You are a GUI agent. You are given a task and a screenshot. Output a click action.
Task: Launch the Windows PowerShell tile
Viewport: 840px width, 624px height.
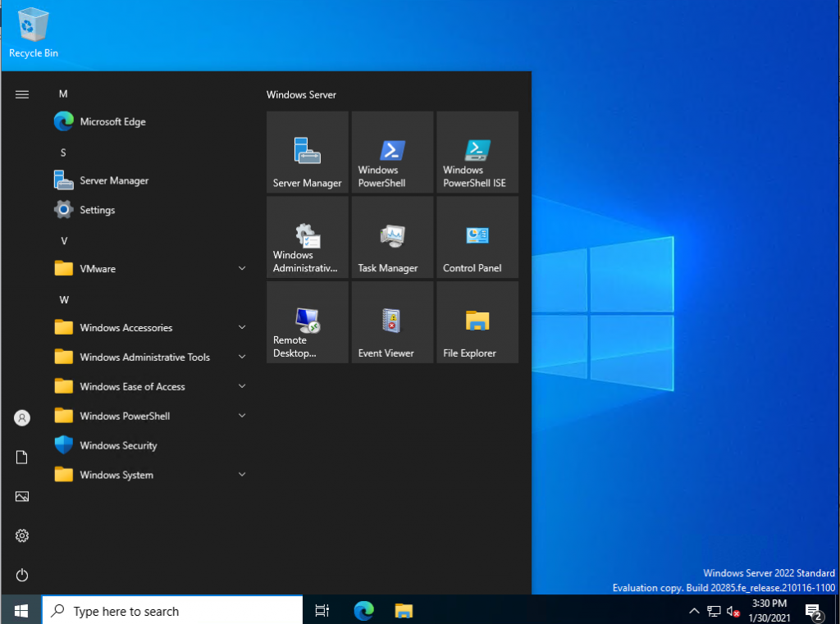pos(392,153)
